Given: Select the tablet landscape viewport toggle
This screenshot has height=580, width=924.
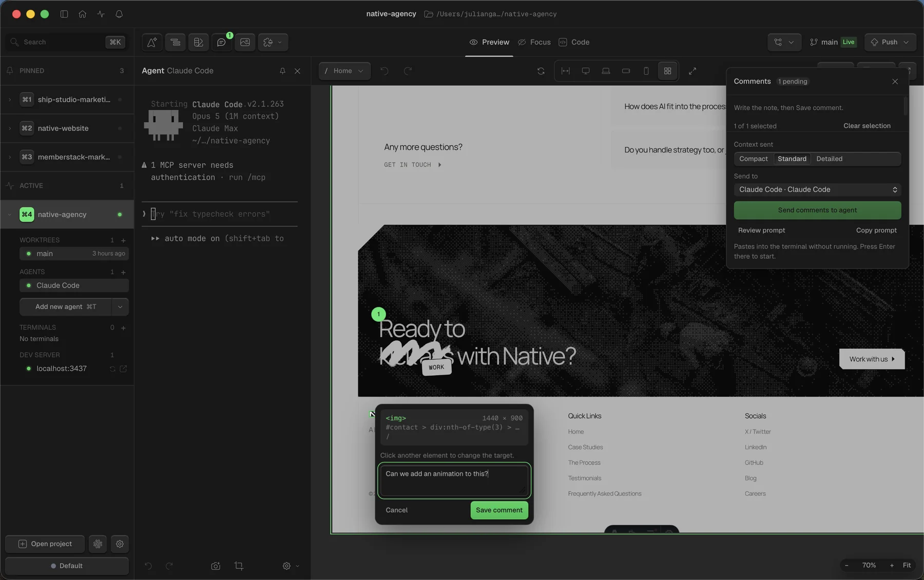Looking at the screenshot, I should point(626,71).
